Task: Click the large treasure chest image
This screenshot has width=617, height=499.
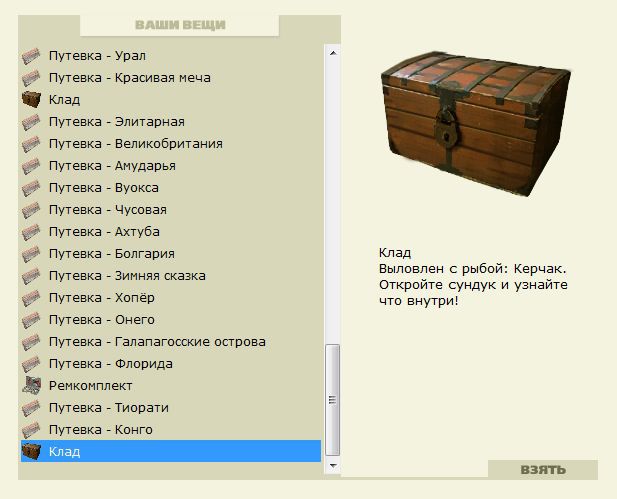Action: click(476, 124)
